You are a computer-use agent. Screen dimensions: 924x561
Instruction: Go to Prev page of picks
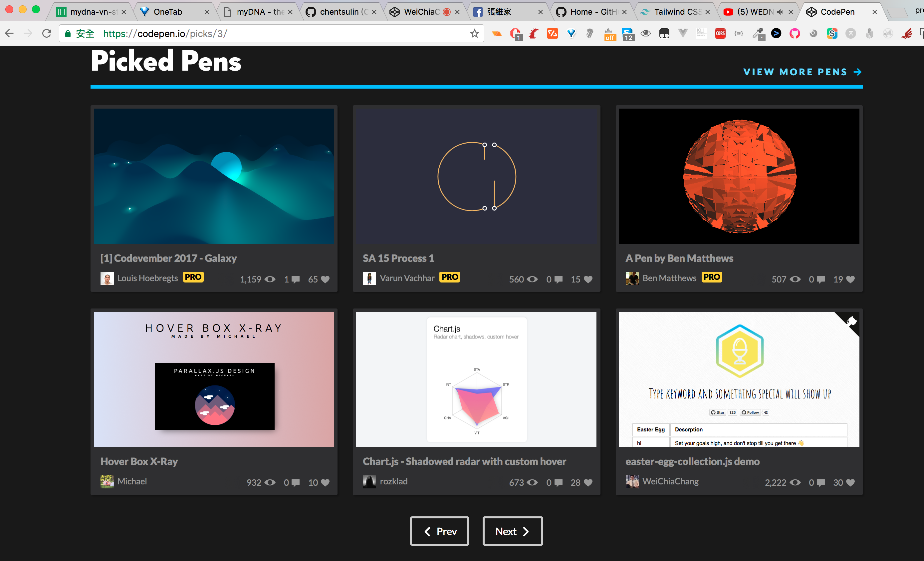click(439, 531)
